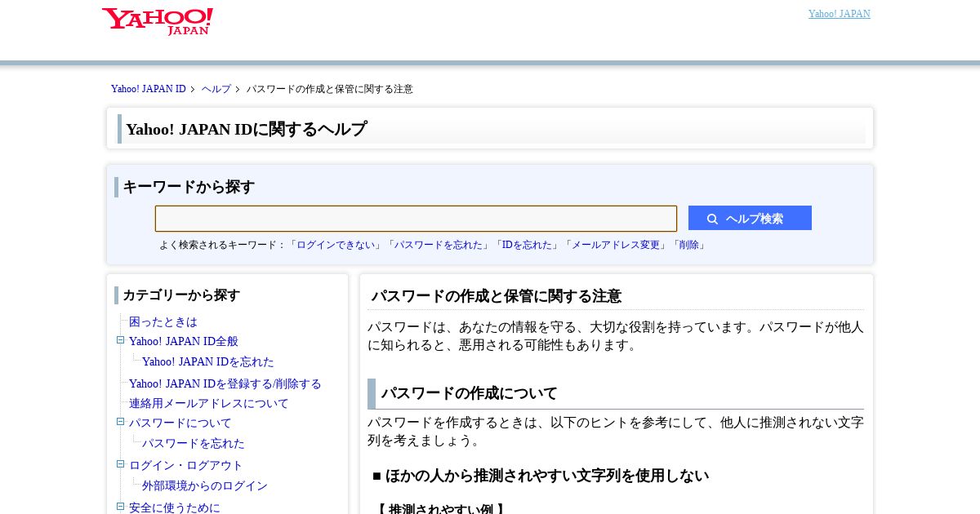Open パスワードを忘れた tree sub-item
Screen dimensions: 980x514
194,444
